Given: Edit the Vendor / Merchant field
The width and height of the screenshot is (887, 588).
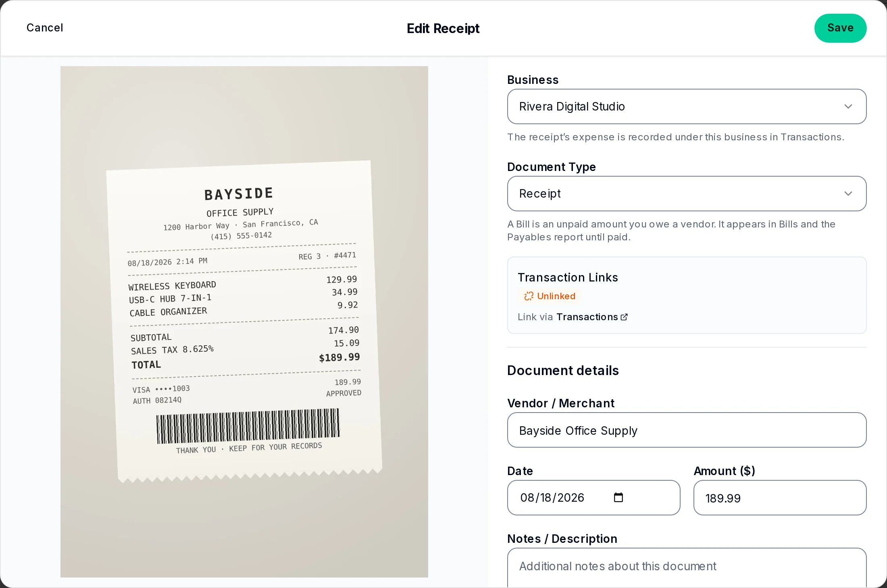Looking at the screenshot, I should [x=687, y=430].
